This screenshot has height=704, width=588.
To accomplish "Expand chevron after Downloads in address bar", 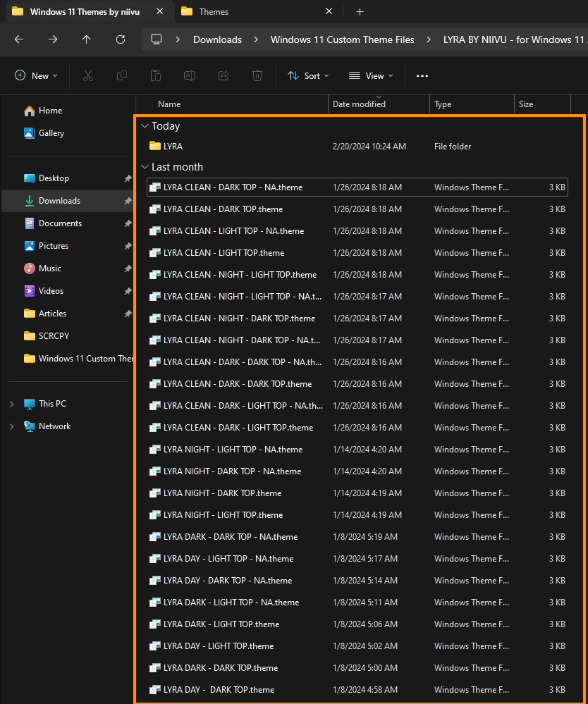I will coord(256,39).
